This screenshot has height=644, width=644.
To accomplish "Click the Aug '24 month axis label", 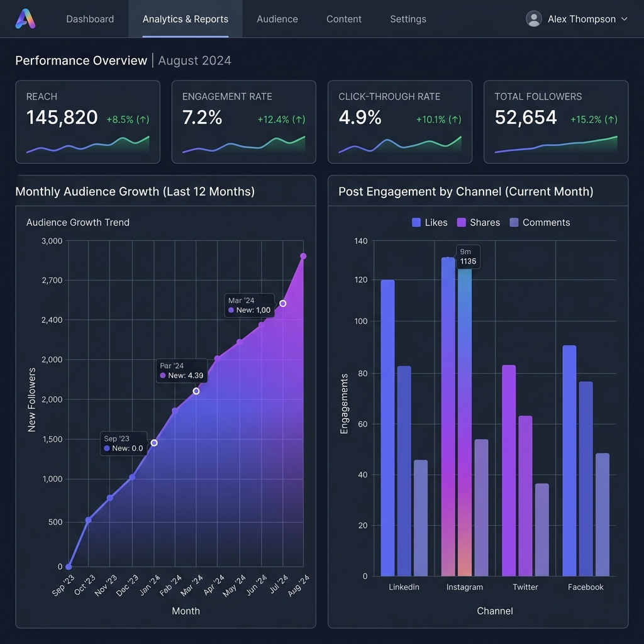I will tap(298, 586).
